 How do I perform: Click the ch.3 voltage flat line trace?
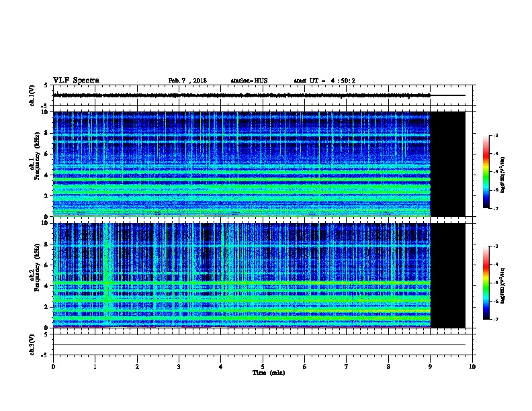pyautogui.click(x=259, y=345)
